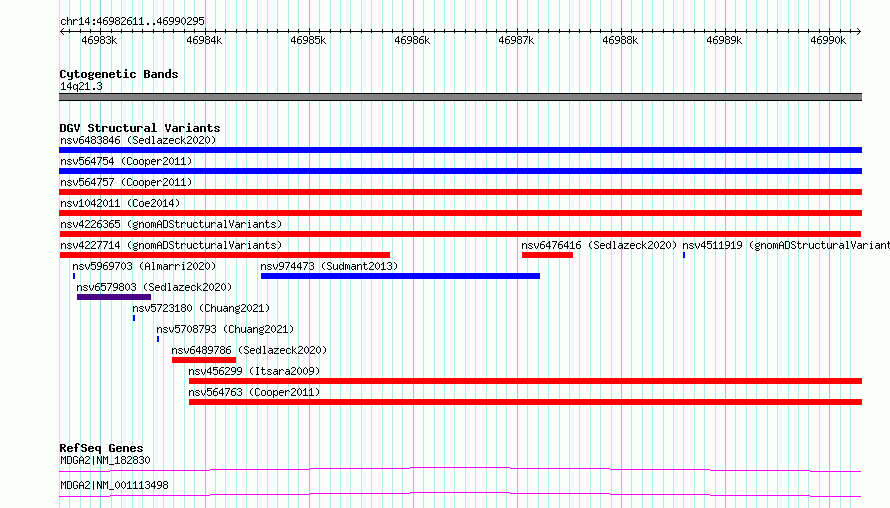Click the tiny blue nsv5708793 (Chuang2021) marker

click(x=158, y=339)
